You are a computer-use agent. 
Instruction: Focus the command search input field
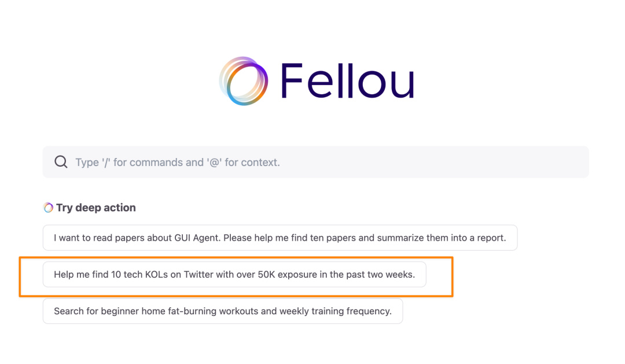coord(315,162)
